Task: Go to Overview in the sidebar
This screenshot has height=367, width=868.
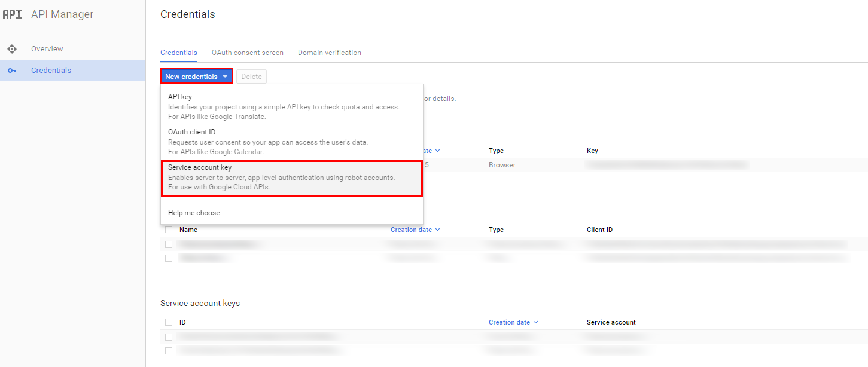Action: tap(47, 49)
